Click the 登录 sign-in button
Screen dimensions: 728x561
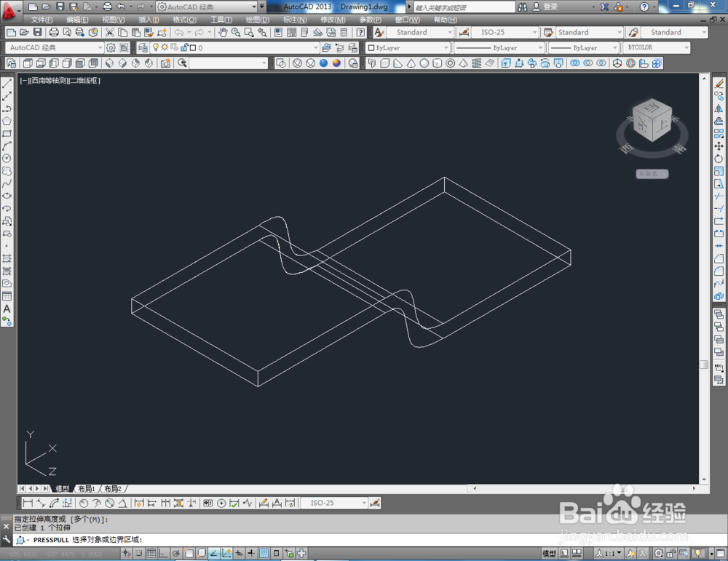point(545,7)
